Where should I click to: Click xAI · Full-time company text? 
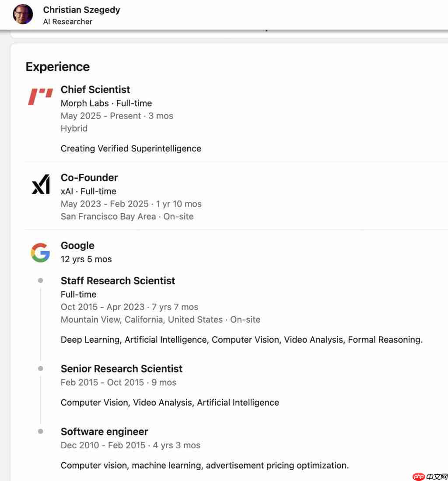tap(88, 191)
